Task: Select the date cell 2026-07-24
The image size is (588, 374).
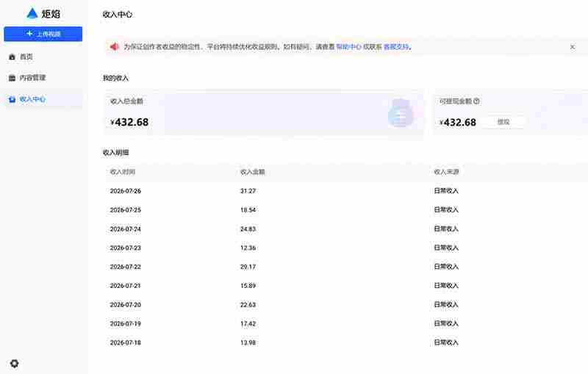Action: pos(125,229)
